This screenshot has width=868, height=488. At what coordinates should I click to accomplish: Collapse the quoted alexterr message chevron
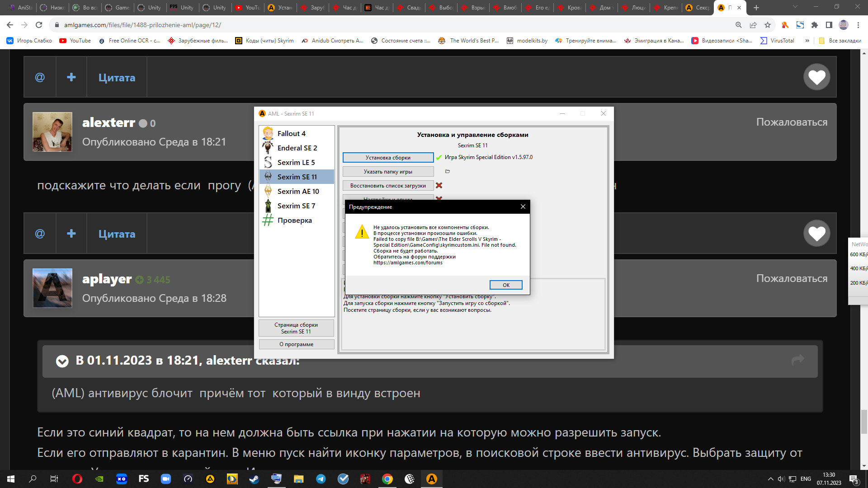(x=62, y=361)
